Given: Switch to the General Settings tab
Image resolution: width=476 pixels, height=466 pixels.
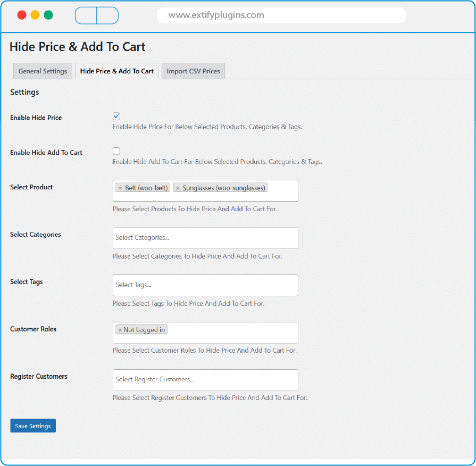Looking at the screenshot, I should click(x=43, y=71).
